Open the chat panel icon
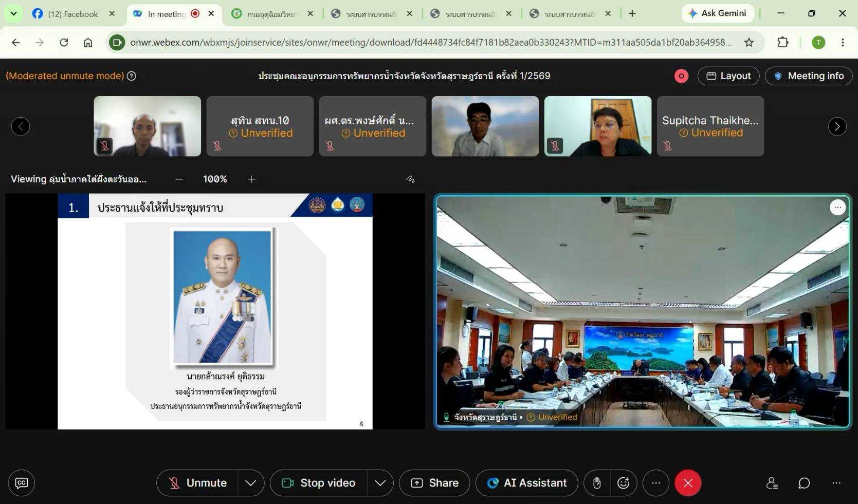The height and width of the screenshot is (504, 858). click(x=804, y=483)
